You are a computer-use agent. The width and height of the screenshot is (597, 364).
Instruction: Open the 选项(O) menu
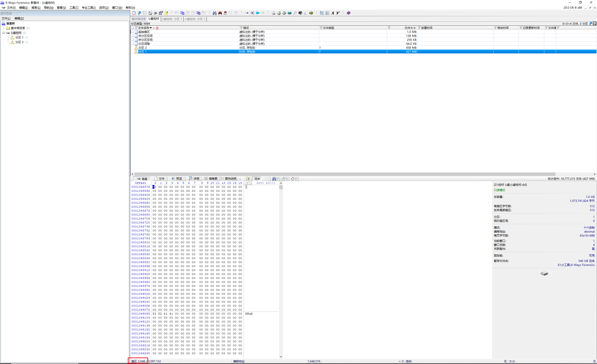(x=104, y=8)
